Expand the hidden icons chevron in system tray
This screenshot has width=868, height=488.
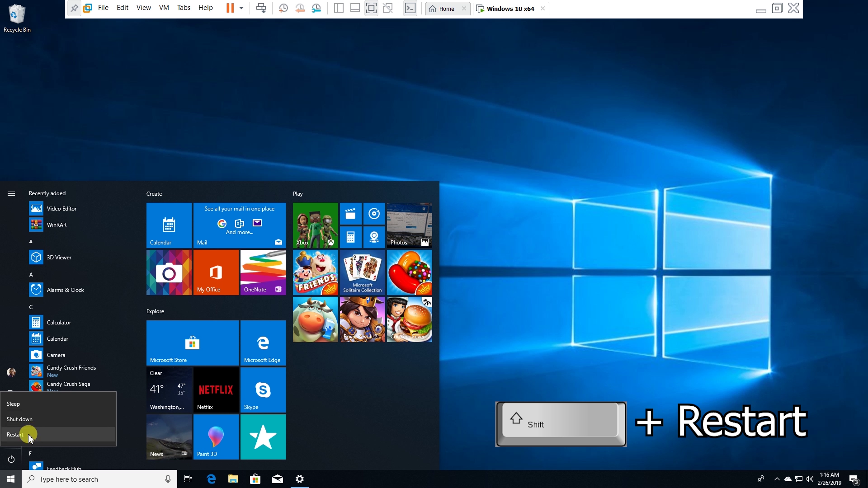777,479
